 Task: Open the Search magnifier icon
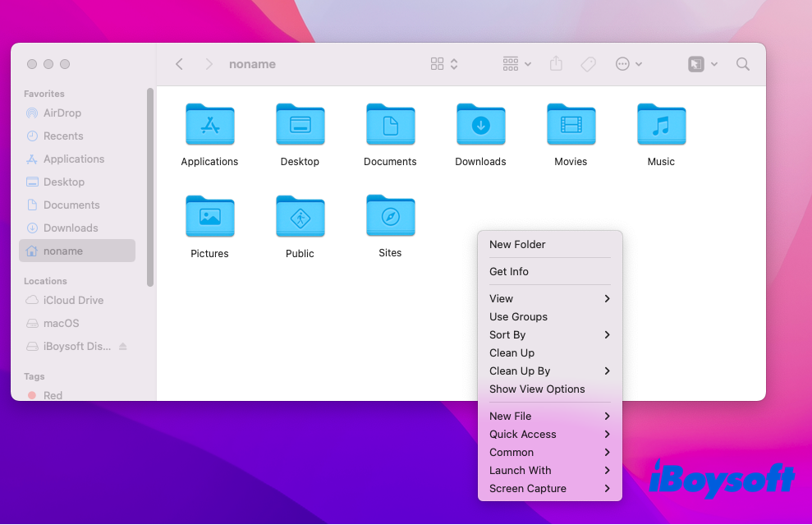coord(742,64)
